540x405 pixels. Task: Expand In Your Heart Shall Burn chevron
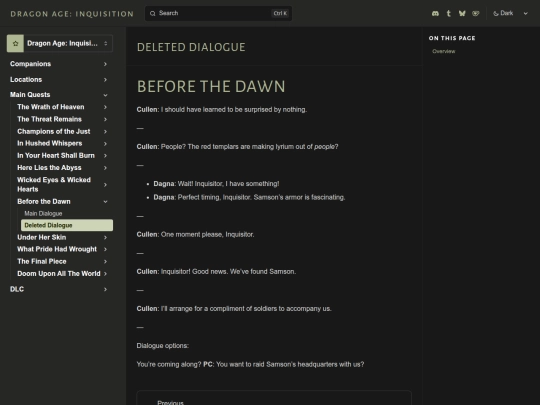(105, 156)
